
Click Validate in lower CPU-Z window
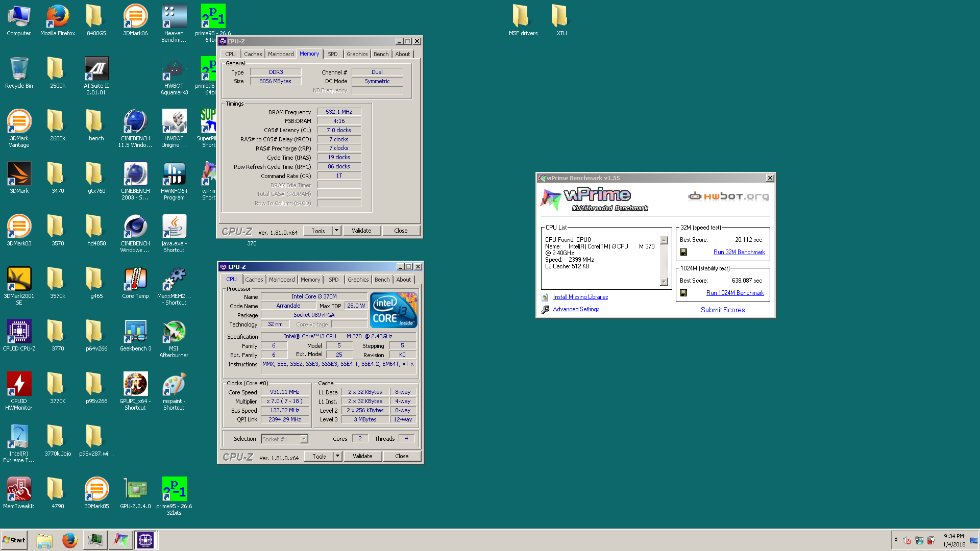tap(362, 456)
